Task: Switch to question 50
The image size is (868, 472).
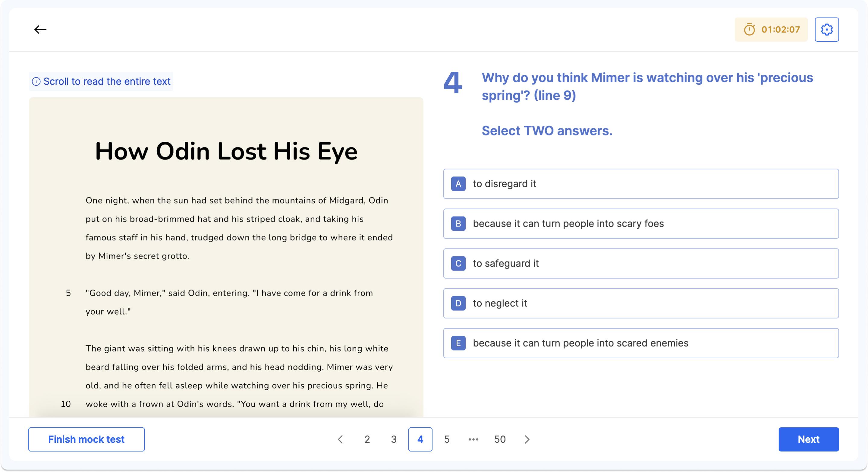Action: click(500, 439)
